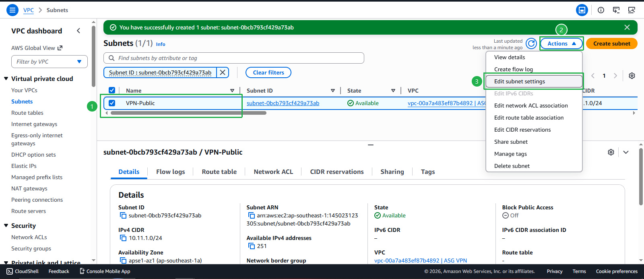Go to the previous page of subnets
This screenshot has height=279, width=644.
(x=593, y=76)
